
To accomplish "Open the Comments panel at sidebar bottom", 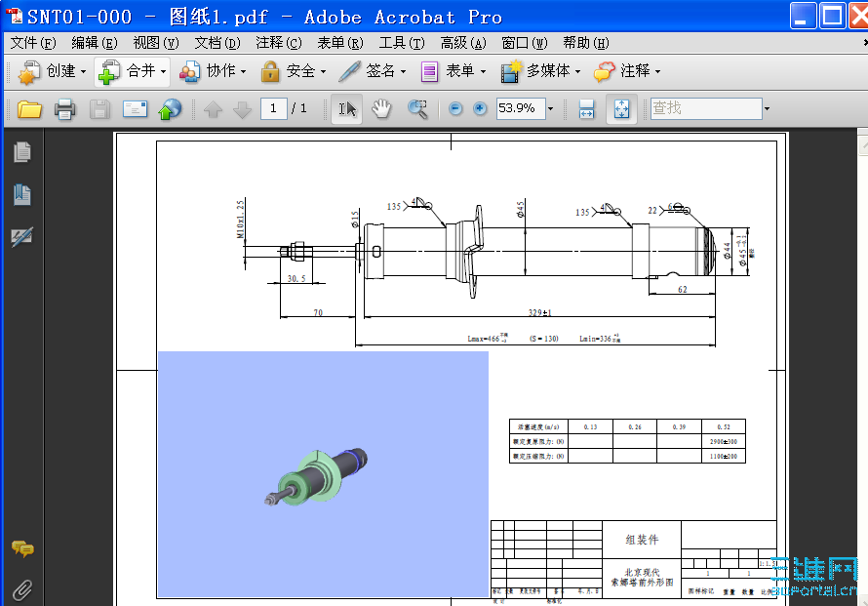I will point(21,550).
